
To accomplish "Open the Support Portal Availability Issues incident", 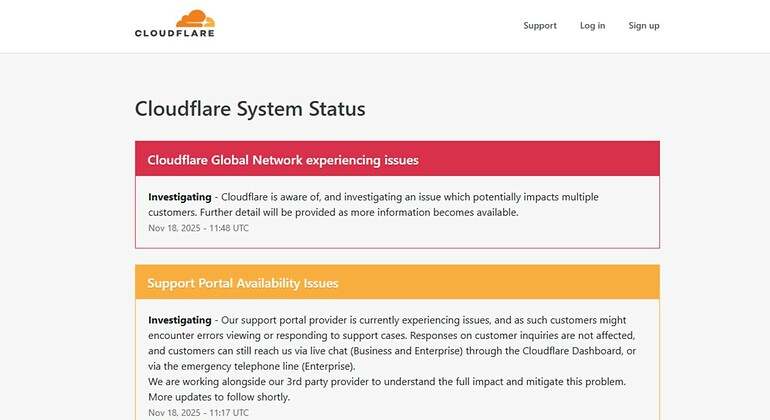I will point(242,283).
